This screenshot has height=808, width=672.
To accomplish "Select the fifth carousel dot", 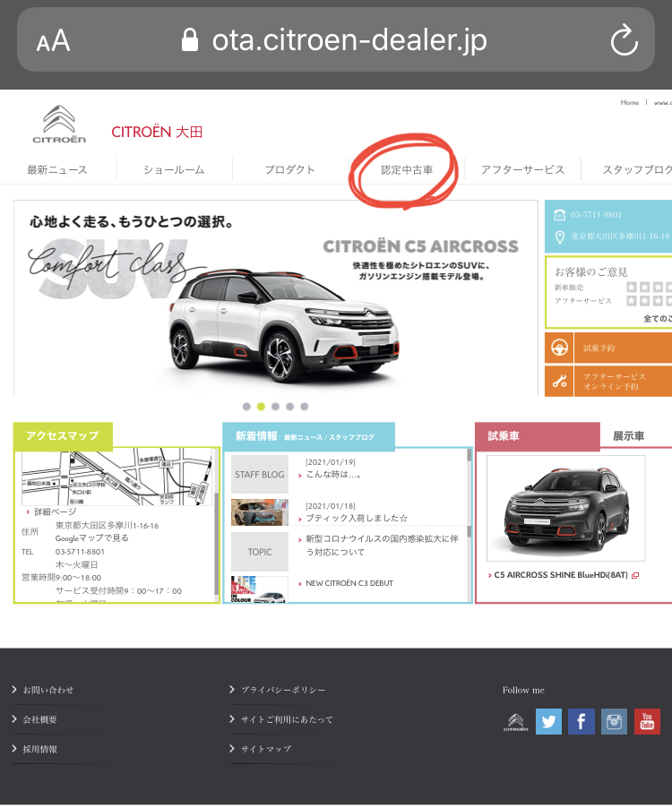I will click(304, 407).
